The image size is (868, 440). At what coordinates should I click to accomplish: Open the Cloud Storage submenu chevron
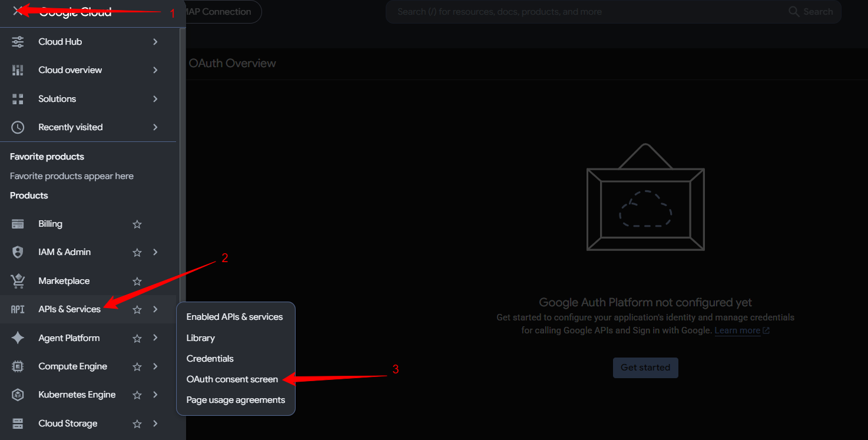pos(155,424)
